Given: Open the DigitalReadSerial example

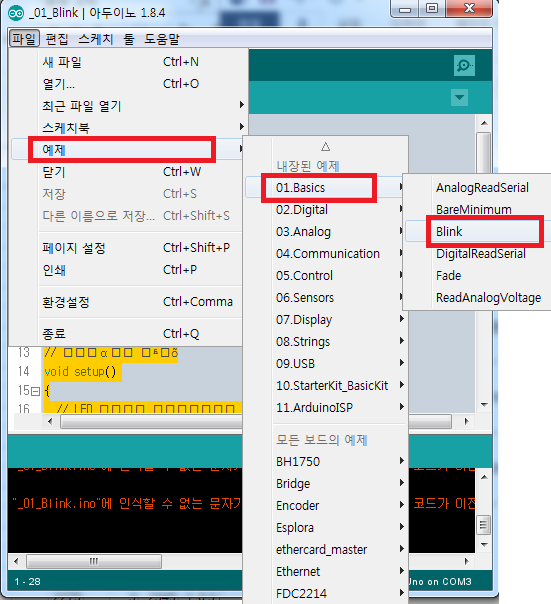Looking at the screenshot, I should [478, 253].
